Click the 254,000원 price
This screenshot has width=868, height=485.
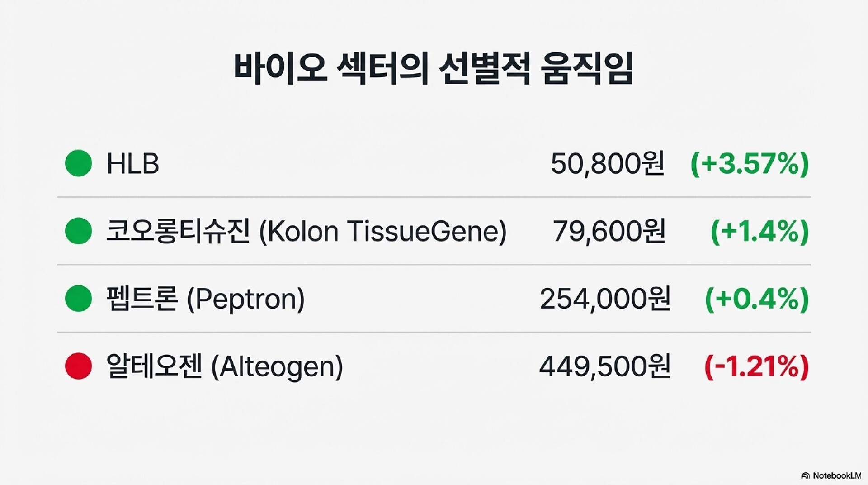click(x=605, y=299)
